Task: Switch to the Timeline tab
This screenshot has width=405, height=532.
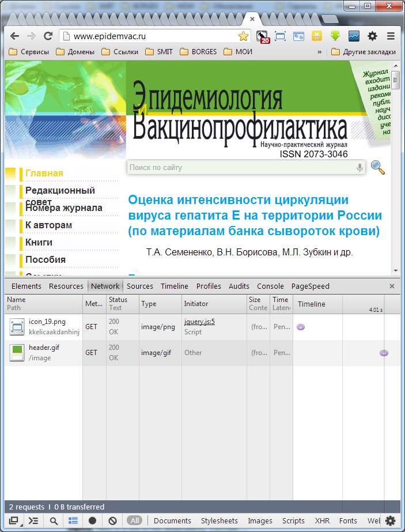Action: [175, 286]
